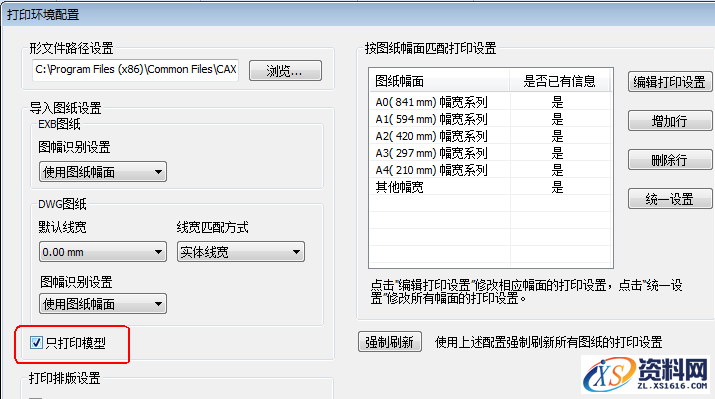Click the 删除行 button
The image size is (715, 399).
(669, 161)
